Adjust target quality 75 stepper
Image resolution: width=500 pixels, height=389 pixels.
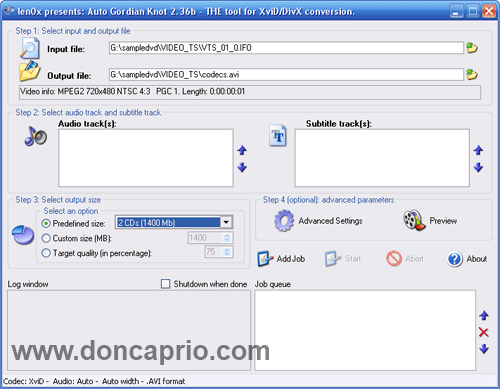click(x=227, y=252)
